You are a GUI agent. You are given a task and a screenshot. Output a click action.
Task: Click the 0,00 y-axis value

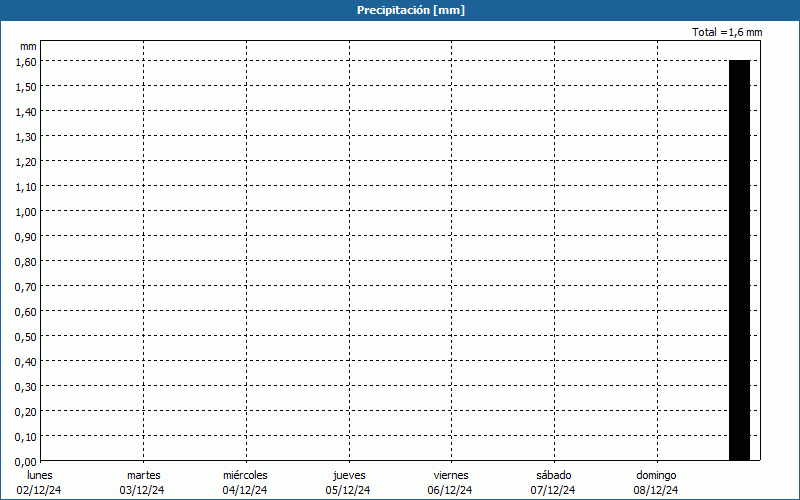[x=26, y=462]
